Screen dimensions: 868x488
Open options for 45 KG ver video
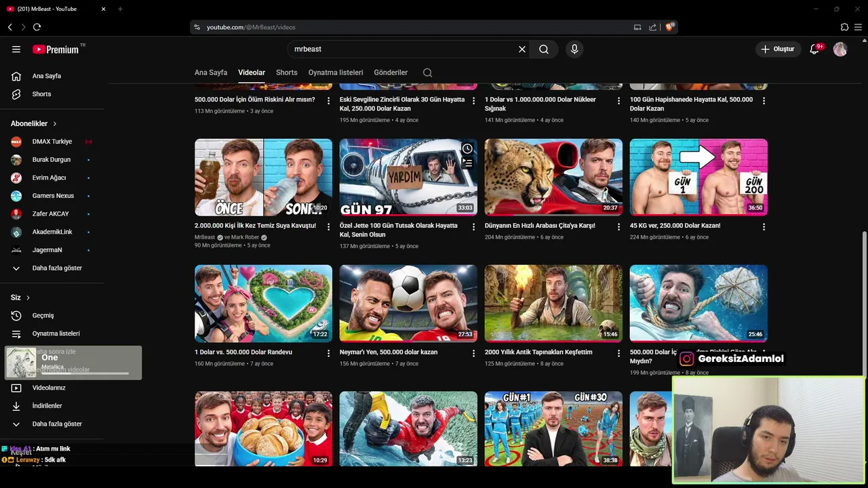[764, 226]
